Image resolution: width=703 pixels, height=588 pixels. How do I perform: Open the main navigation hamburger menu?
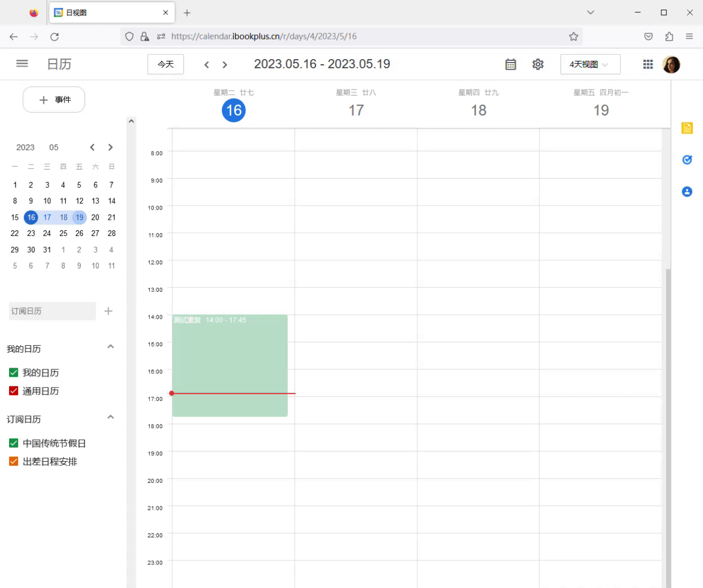21,64
